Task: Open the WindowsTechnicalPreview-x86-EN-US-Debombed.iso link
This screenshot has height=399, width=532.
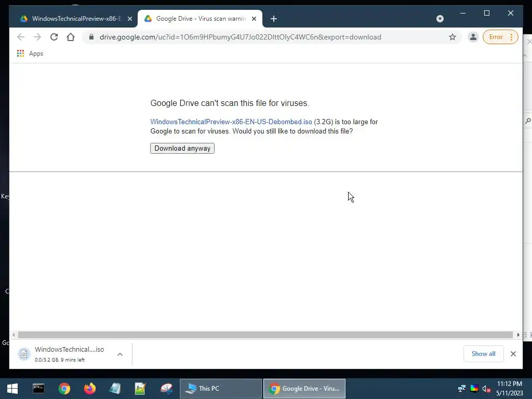Action: (231, 122)
